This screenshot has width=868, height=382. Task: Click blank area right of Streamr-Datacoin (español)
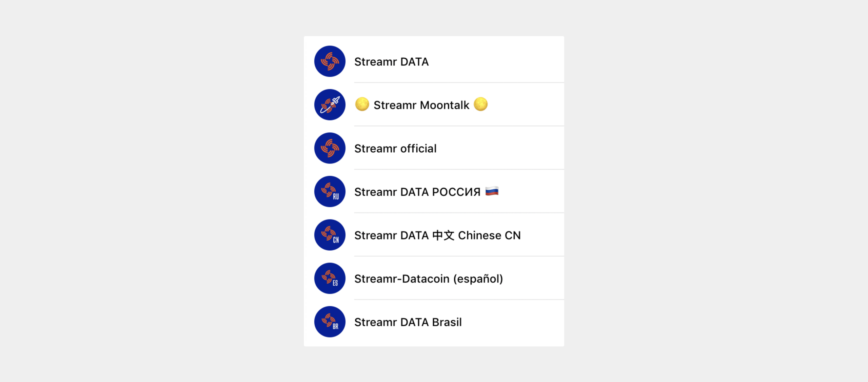point(534,279)
